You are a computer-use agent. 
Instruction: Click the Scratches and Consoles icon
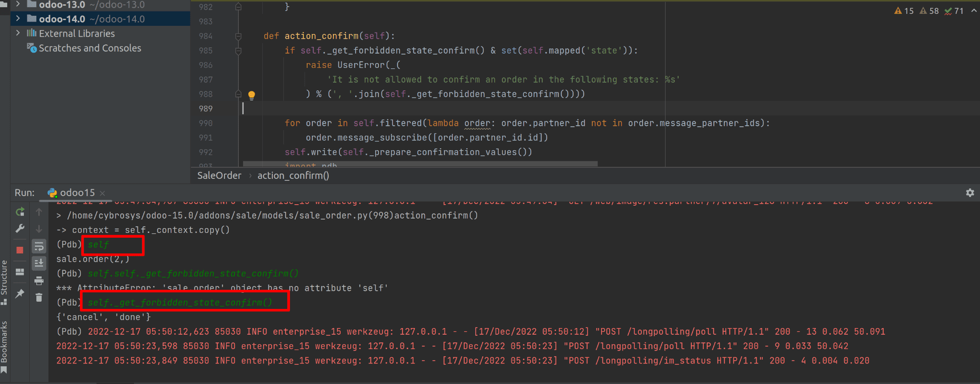point(32,48)
